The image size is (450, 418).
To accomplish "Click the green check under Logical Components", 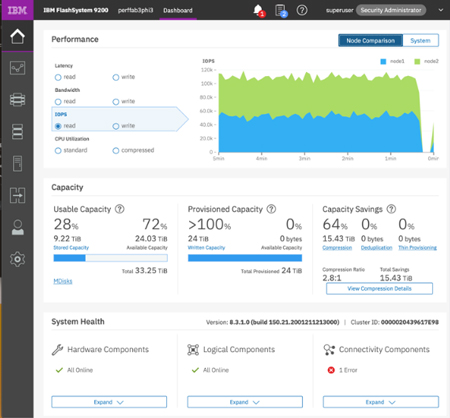I will coord(195,370).
